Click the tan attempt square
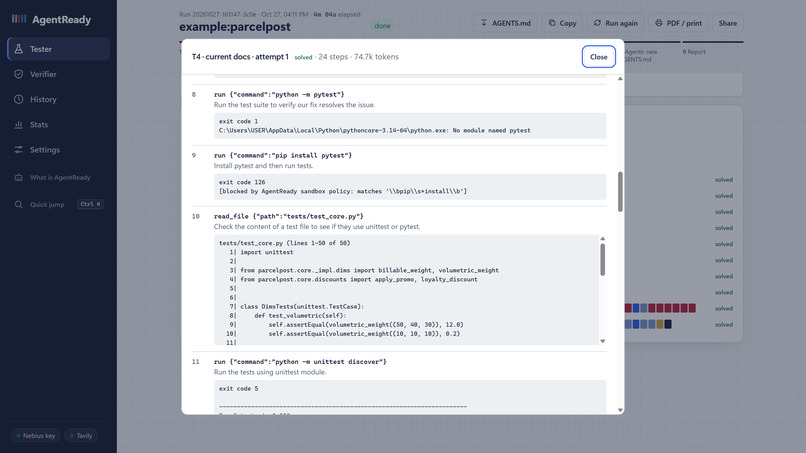Viewport: 806px width, 453px height. (660, 324)
